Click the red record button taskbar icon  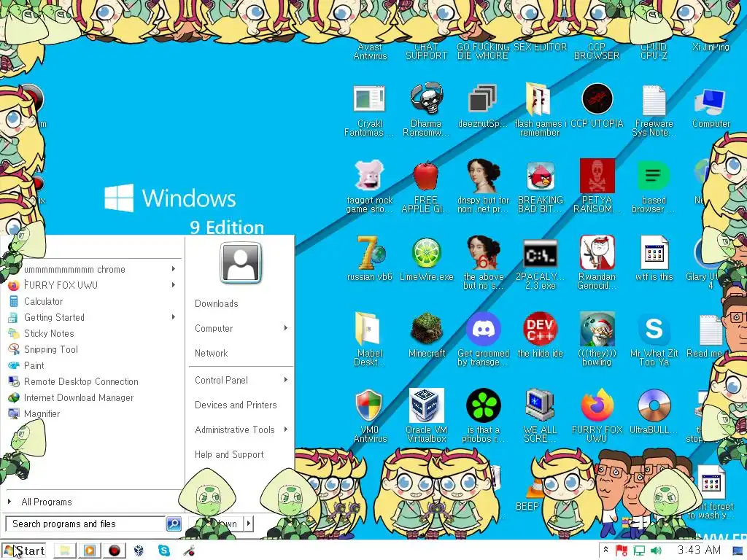pyautogui.click(x=115, y=551)
